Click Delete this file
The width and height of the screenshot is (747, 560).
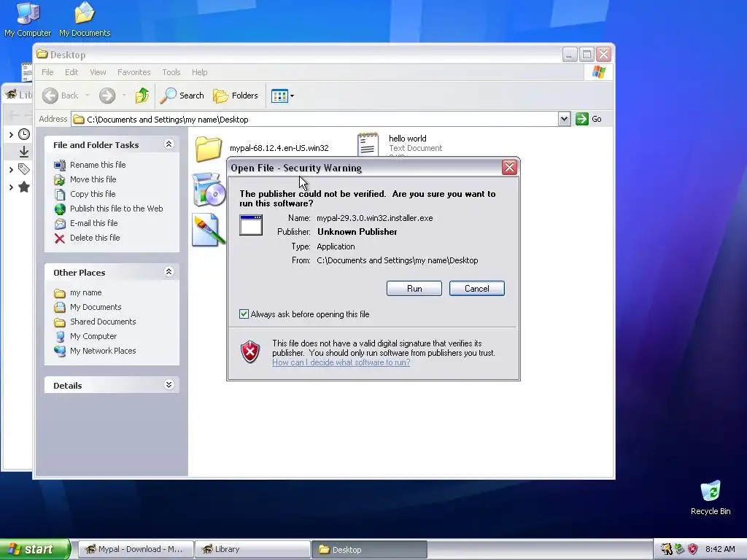(x=88, y=238)
